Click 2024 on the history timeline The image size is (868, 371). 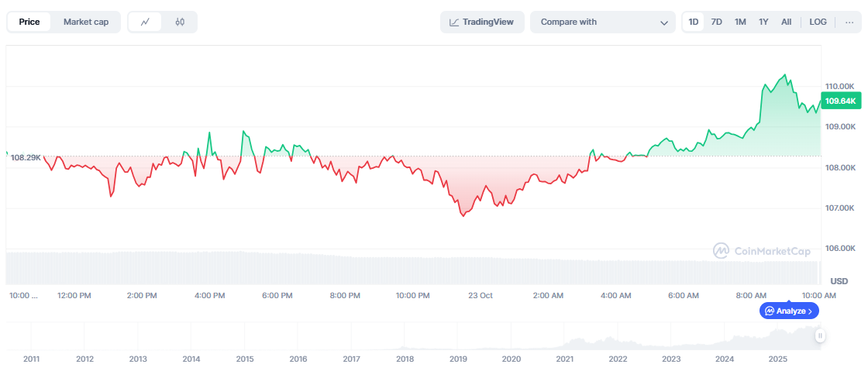click(725, 359)
